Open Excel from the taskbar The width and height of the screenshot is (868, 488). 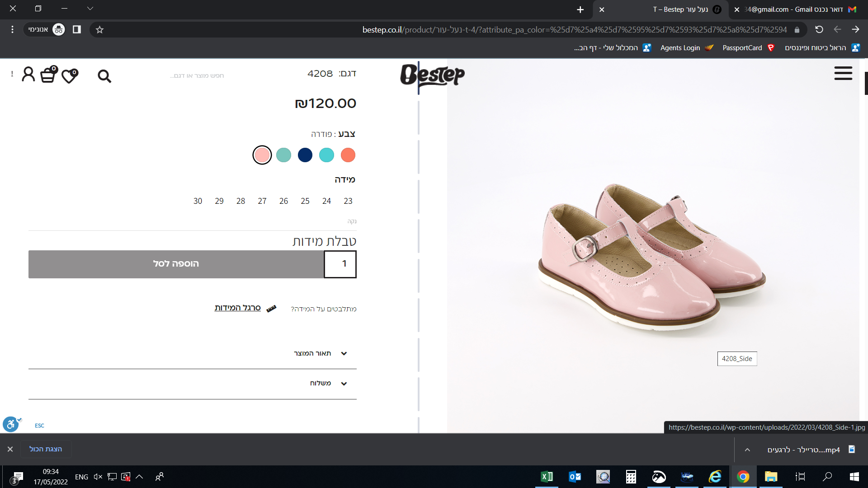pyautogui.click(x=547, y=476)
